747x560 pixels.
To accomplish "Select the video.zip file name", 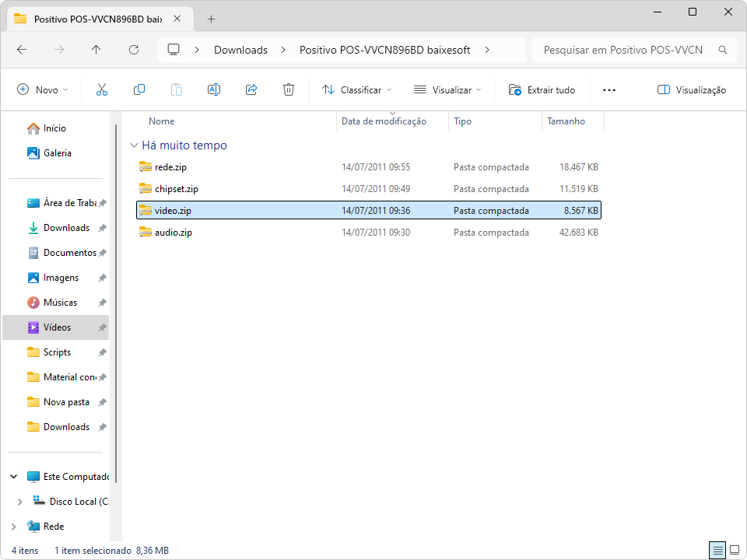I will click(x=173, y=211).
